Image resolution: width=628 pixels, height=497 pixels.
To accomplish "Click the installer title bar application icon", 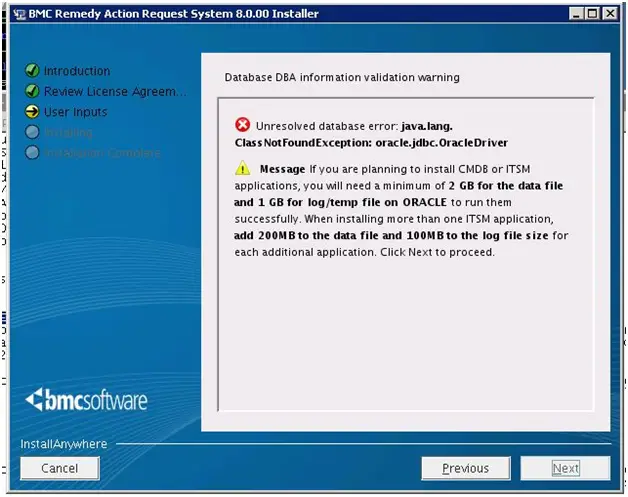I will coord(19,14).
